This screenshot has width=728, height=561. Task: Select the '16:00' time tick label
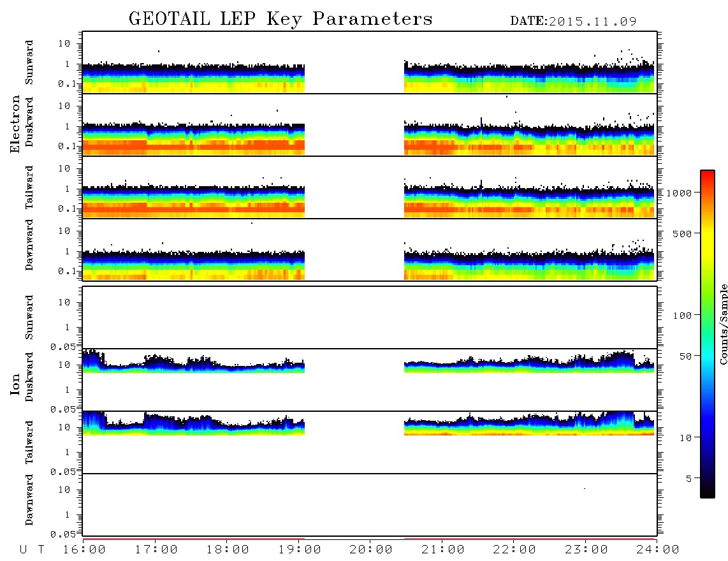tap(84, 550)
